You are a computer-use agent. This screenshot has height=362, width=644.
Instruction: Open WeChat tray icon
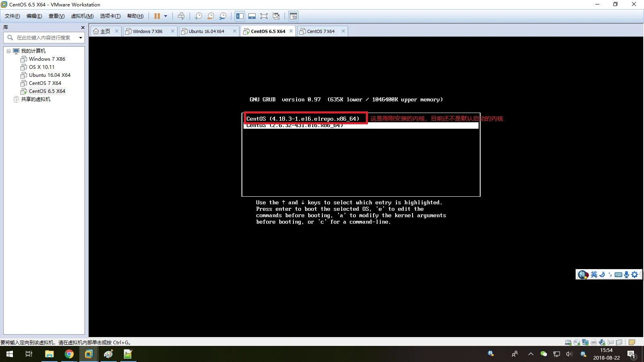[x=544, y=354]
